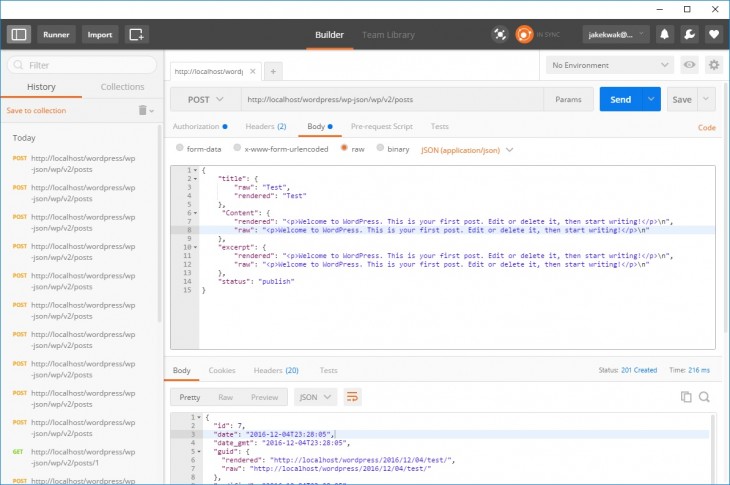Click the blue Send button

pos(620,100)
